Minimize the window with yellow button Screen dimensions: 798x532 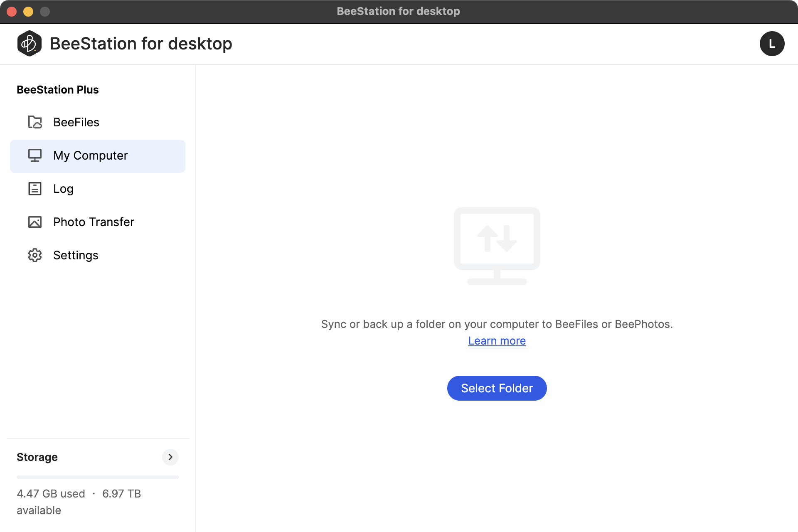coord(28,12)
